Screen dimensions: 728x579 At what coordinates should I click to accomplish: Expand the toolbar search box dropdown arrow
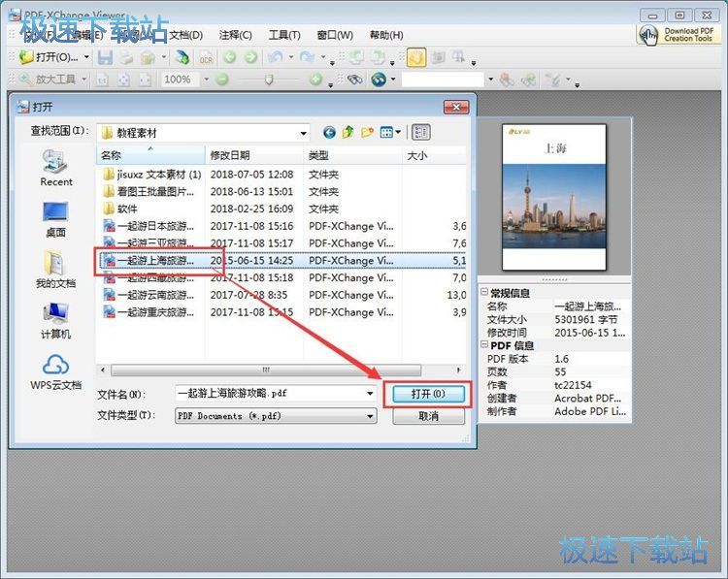click(x=491, y=80)
